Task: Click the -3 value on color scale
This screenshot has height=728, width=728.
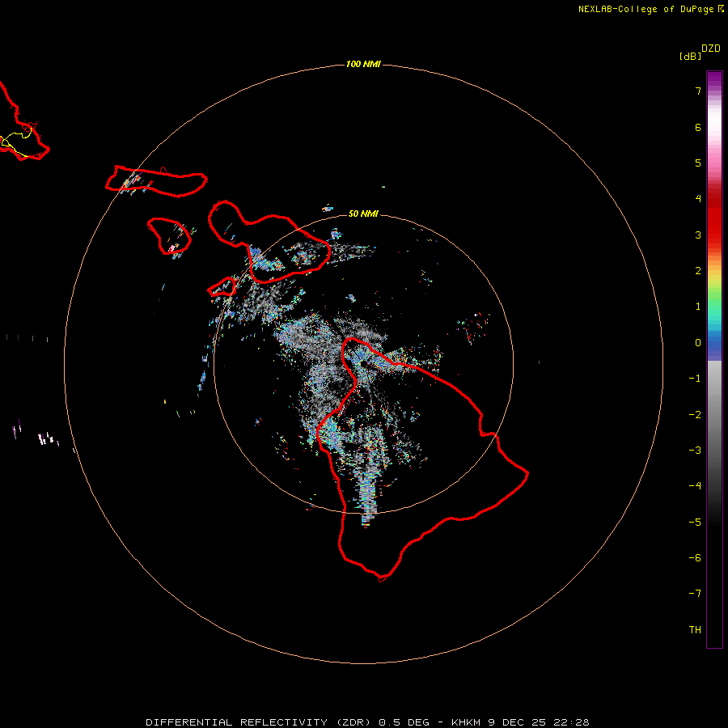Action: [x=695, y=451]
